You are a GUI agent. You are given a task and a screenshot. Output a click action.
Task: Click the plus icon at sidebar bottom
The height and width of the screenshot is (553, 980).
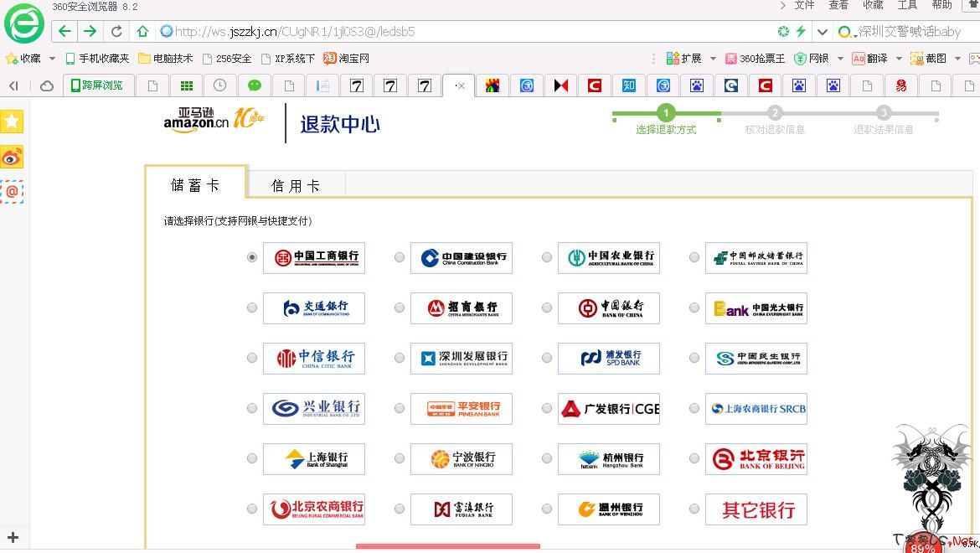(x=13, y=537)
